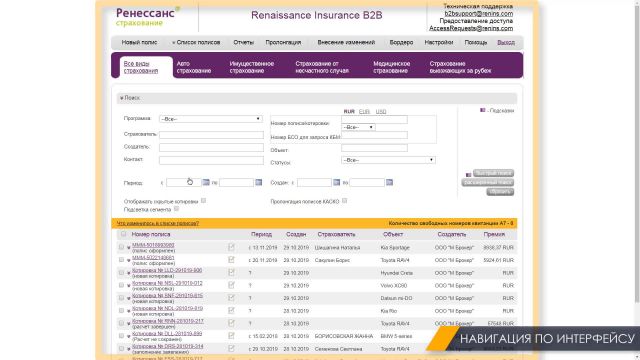
Task: Click edit icon in Datsun mi-DO row
Action: 231,298
